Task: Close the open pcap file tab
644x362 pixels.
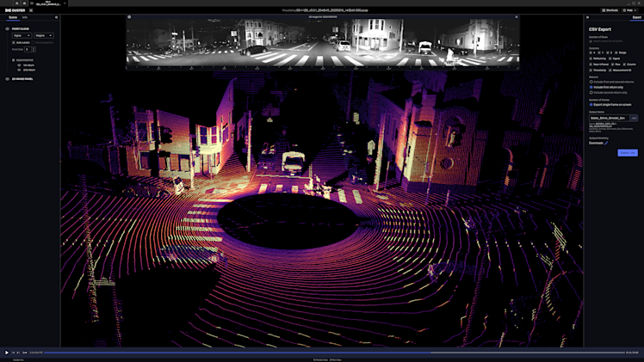Action: [x=65, y=3]
